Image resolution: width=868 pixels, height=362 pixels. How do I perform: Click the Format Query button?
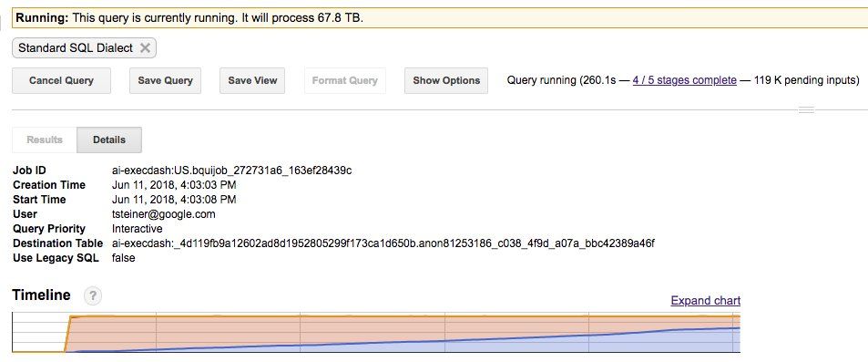click(345, 80)
